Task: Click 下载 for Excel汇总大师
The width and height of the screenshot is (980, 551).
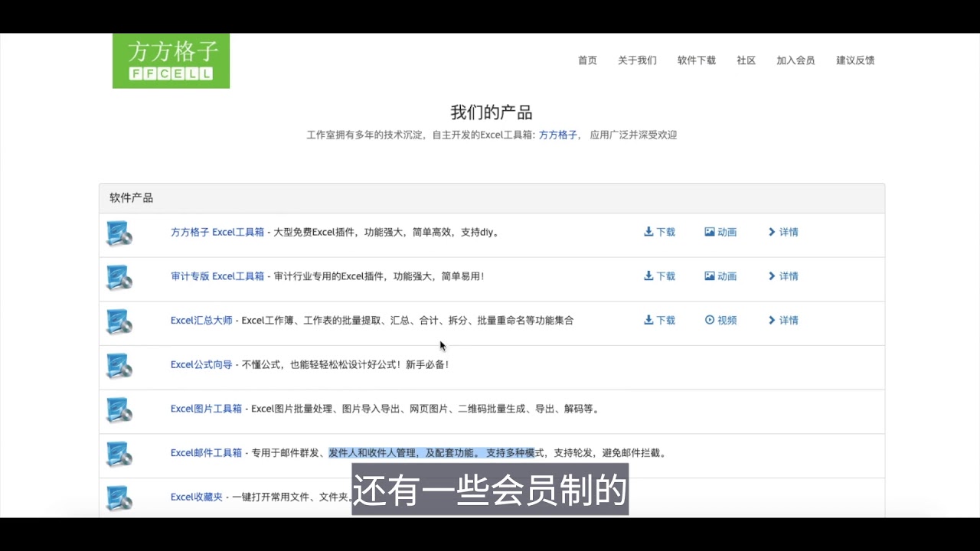Action: (659, 321)
